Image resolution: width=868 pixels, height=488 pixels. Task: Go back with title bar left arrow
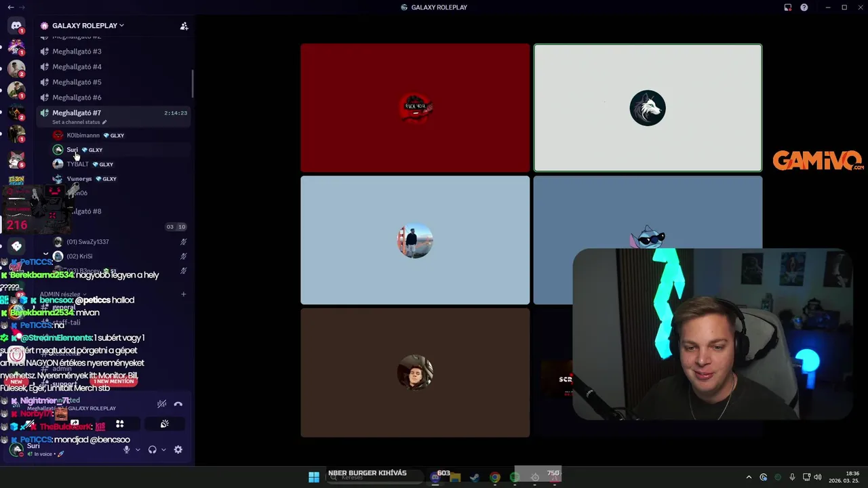tap(11, 7)
